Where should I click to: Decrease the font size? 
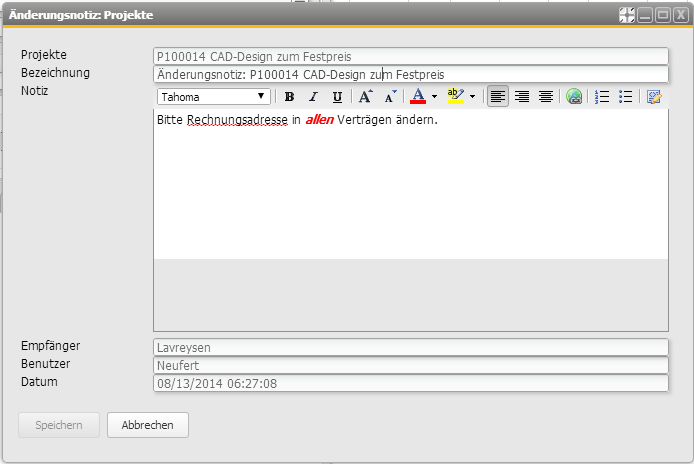pyautogui.click(x=391, y=97)
